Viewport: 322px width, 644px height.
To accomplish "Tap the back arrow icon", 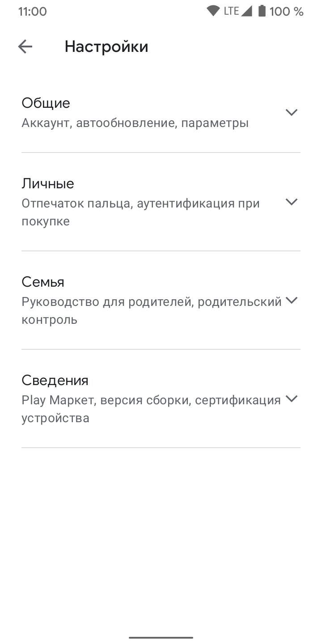I will point(25,47).
